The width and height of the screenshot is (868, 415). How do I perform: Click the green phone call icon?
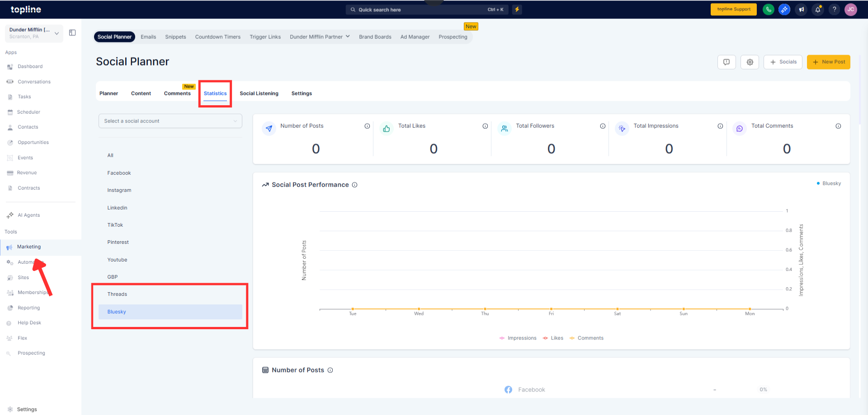point(768,9)
